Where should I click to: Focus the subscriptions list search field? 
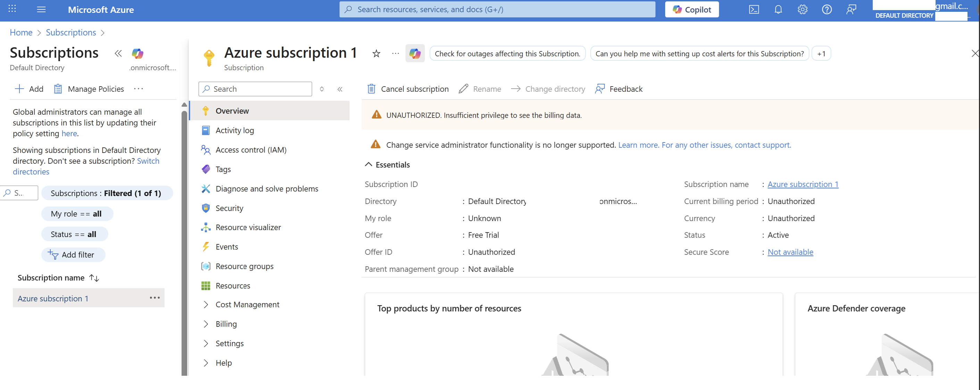click(x=19, y=193)
